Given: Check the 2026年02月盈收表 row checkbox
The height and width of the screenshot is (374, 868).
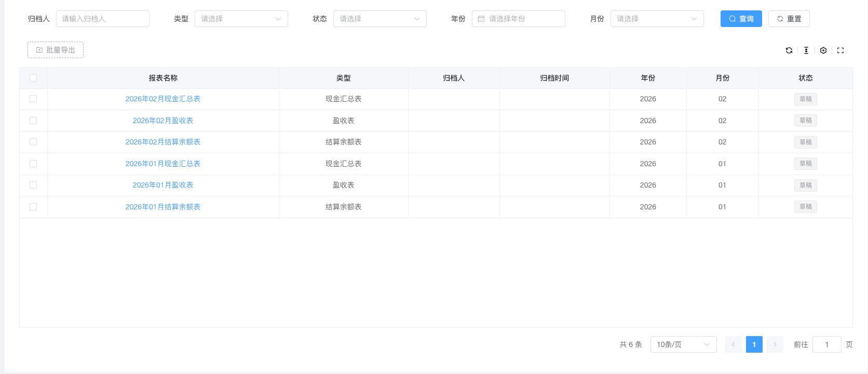Looking at the screenshot, I should pyautogui.click(x=33, y=121).
